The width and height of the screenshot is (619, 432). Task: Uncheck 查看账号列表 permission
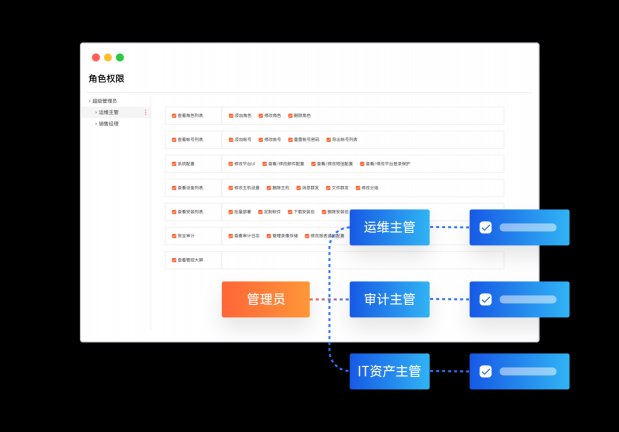coord(174,140)
